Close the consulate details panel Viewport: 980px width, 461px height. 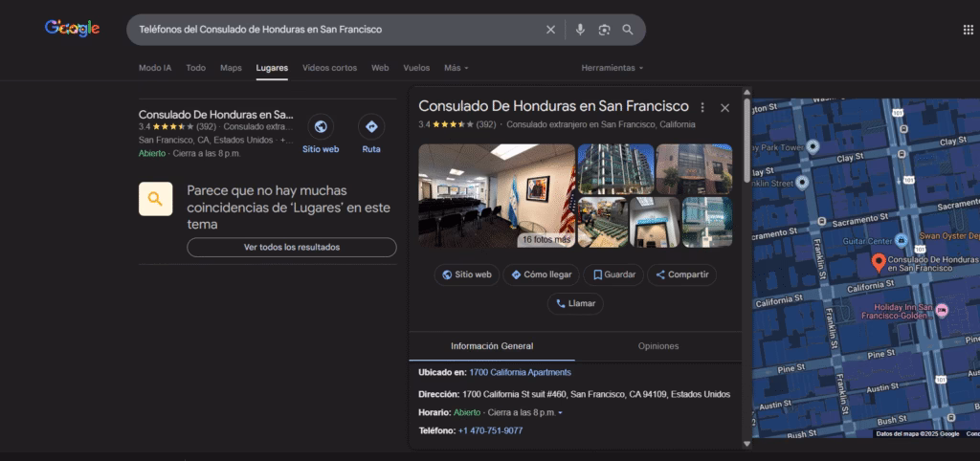[724, 107]
